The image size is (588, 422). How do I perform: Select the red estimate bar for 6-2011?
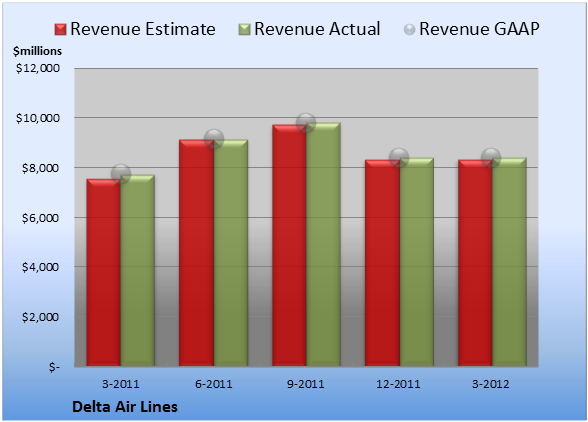click(196, 253)
